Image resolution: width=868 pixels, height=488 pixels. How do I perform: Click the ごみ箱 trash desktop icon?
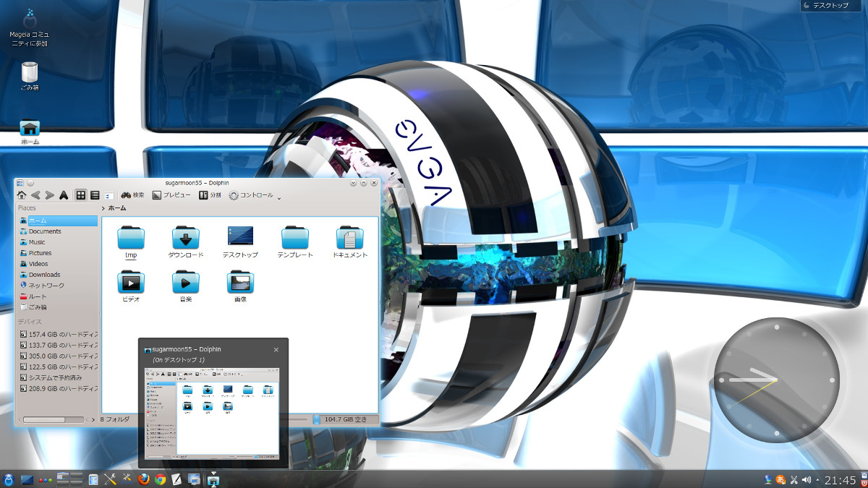[30, 77]
